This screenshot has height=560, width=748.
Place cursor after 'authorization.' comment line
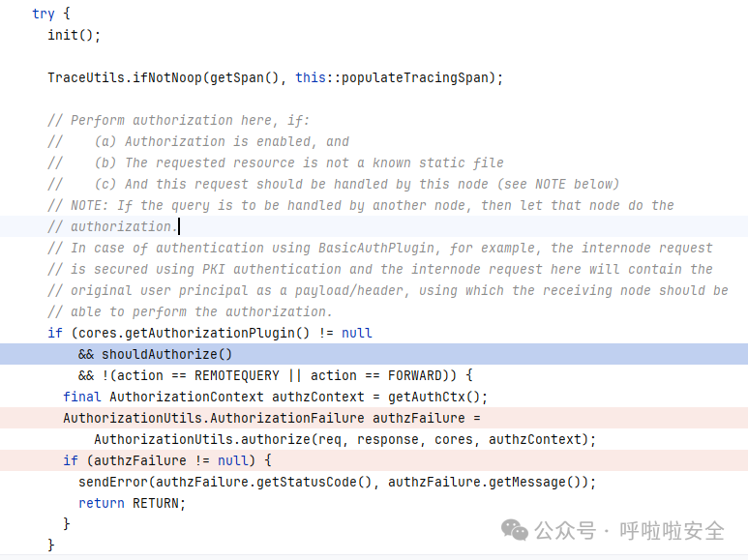[179, 226]
